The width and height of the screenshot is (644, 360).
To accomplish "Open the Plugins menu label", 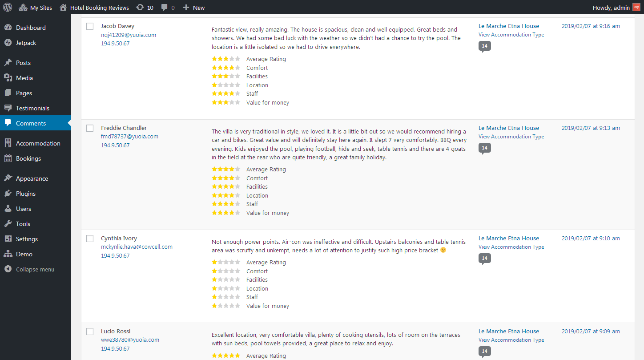I will 26,194.
